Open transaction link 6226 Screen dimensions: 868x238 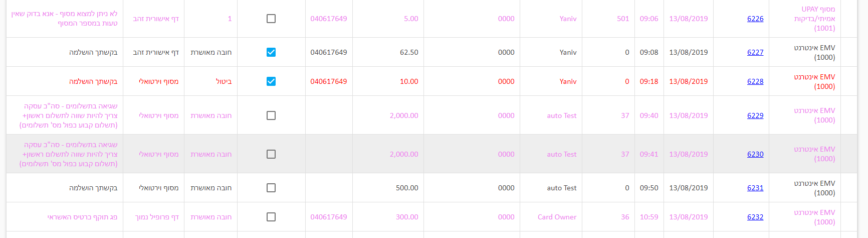pos(755,19)
